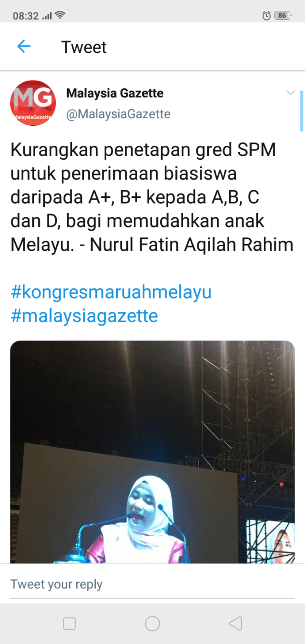
Task: Click the blue scrollbar on right edge
Action: coord(301,111)
